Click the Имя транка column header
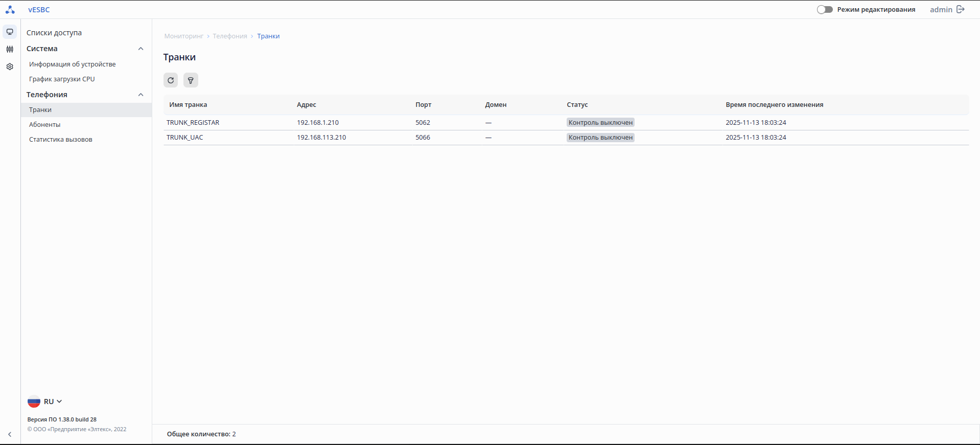 click(x=188, y=105)
